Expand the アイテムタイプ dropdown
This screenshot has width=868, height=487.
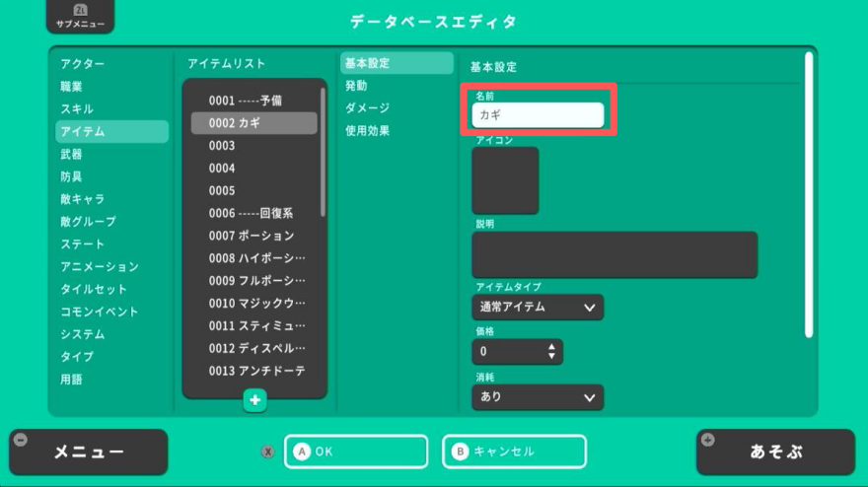(538, 308)
